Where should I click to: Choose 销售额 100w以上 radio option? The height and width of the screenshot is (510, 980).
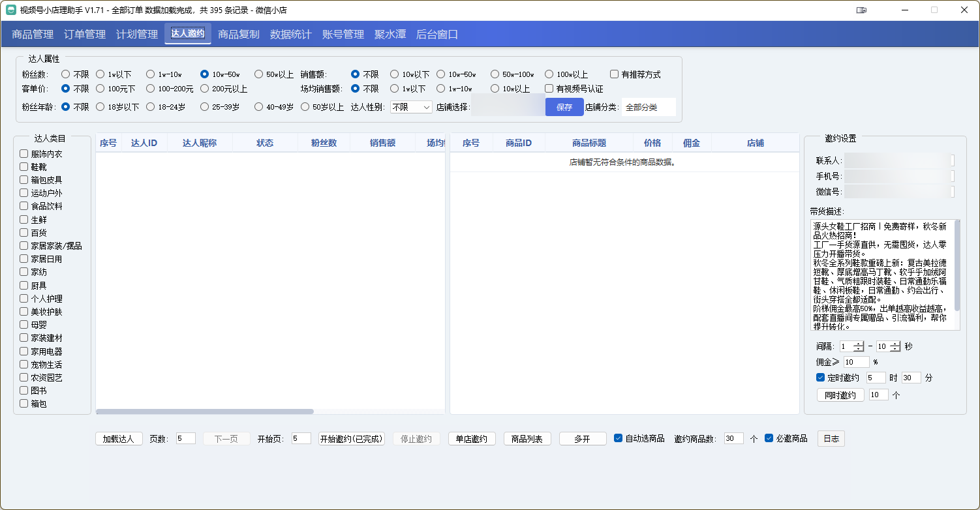point(549,74)
